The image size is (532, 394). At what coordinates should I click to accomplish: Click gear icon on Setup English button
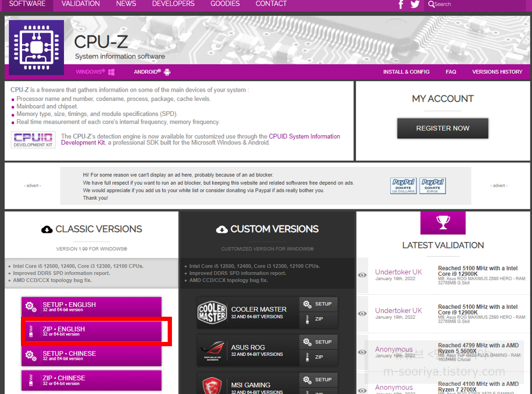coord(31,307)
